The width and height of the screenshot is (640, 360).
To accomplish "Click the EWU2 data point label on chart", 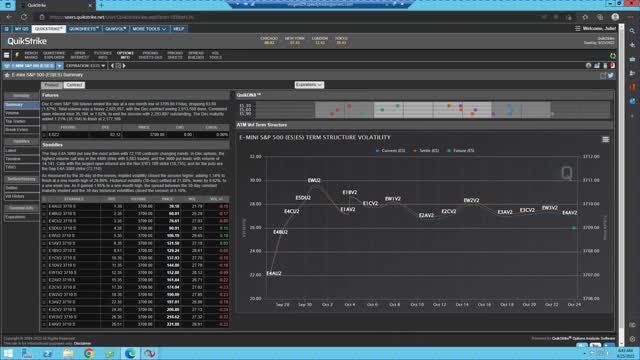I will point(314,180).
